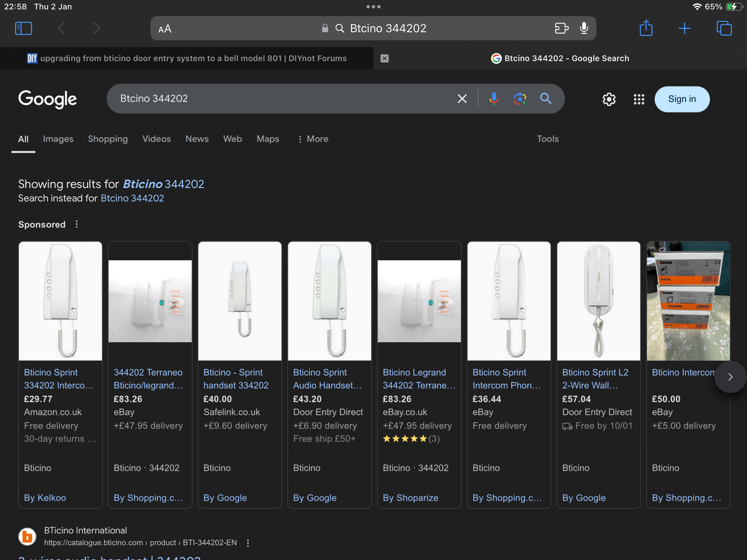The width and height of the screenshot is (747, 560).
Task: Open the AA page settings menu
Action: pos(165,29)
